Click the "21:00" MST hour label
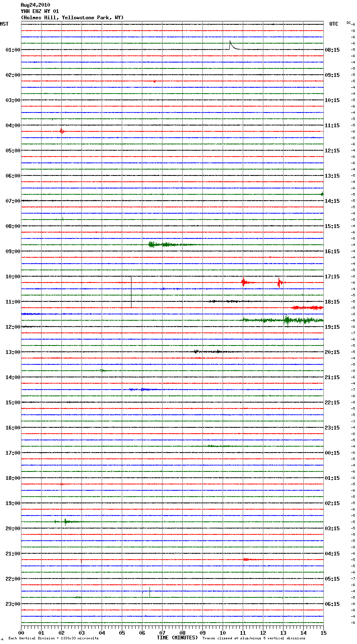 (13, 554)
